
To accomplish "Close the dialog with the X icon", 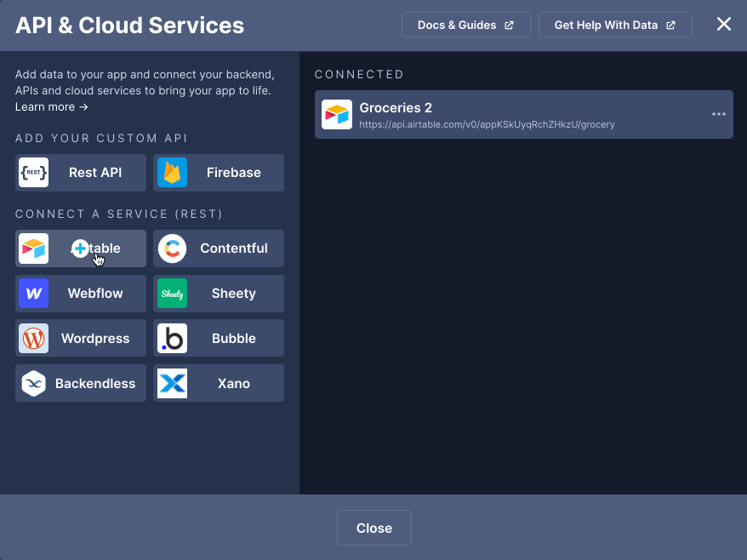I will [724, 24].
